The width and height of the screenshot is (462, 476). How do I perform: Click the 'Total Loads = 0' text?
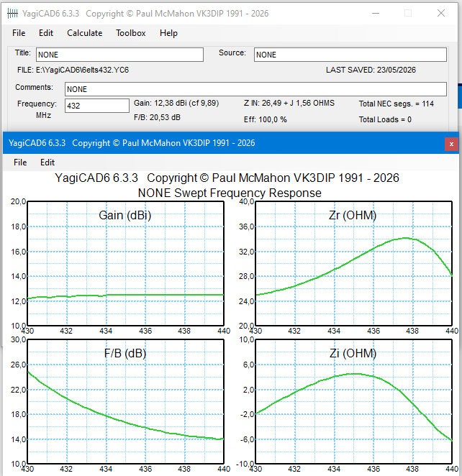385,119
